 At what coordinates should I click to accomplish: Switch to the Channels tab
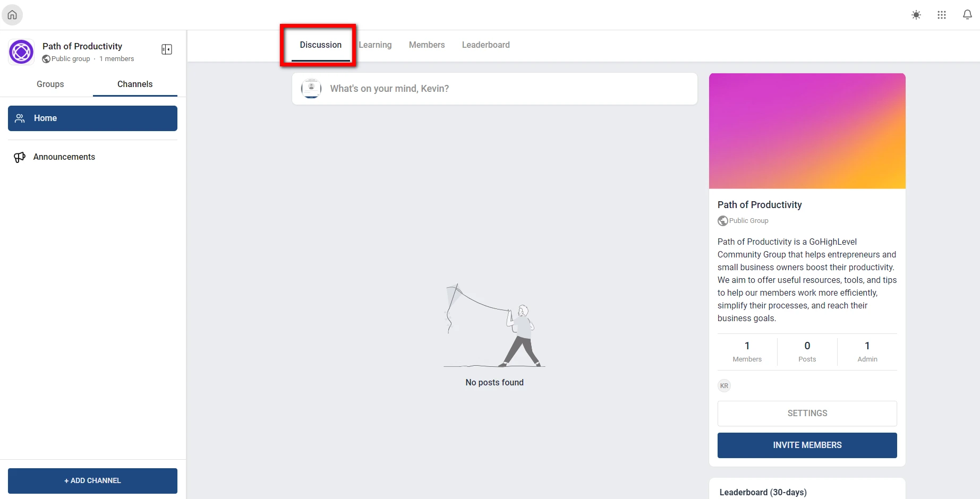[135, 84]
